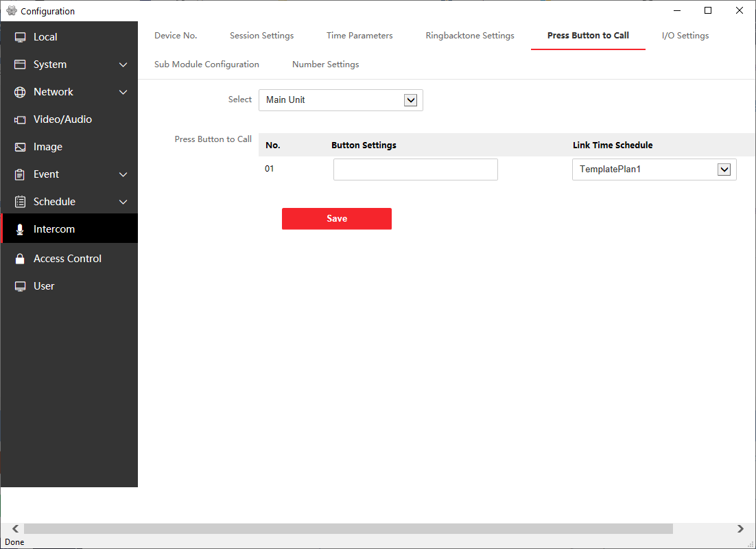This screenshot has height=549, width=756.
Task: Click the Intercom microphone icon
Action: coord(20,229)
